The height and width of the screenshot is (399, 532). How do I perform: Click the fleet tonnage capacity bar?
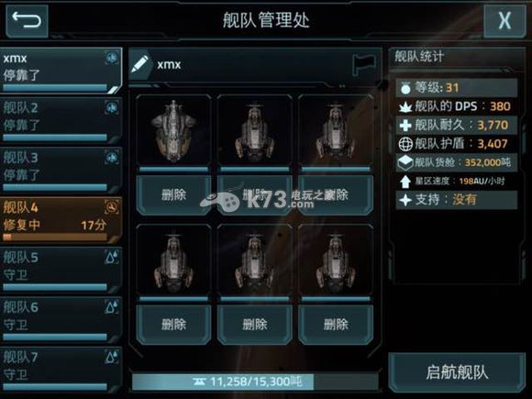(255, 382)
